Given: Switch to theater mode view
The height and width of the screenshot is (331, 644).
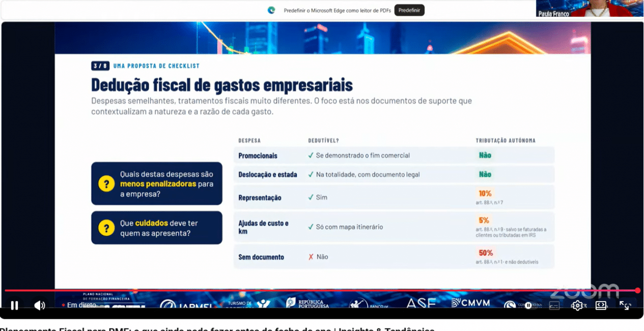Looking at the screenshot, I should [x=601, y=306].
